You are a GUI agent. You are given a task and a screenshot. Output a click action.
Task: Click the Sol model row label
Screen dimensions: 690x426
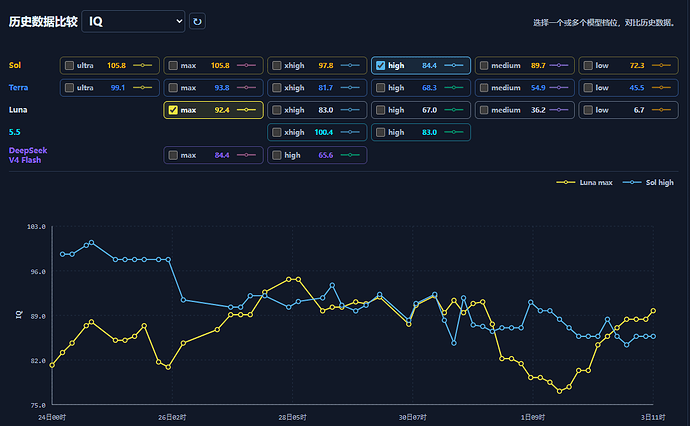coord(15,65)
